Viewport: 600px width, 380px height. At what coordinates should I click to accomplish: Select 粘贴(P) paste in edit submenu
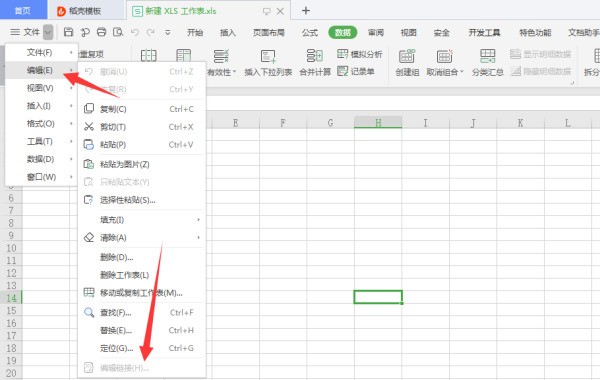point(142,145)
